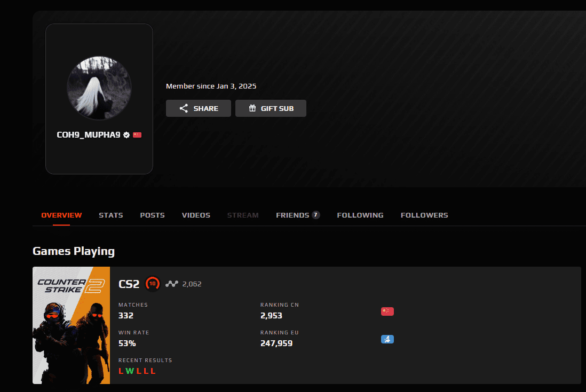Open the Videos tab
This screenshot has height=392, width=586.
point(196,215)
